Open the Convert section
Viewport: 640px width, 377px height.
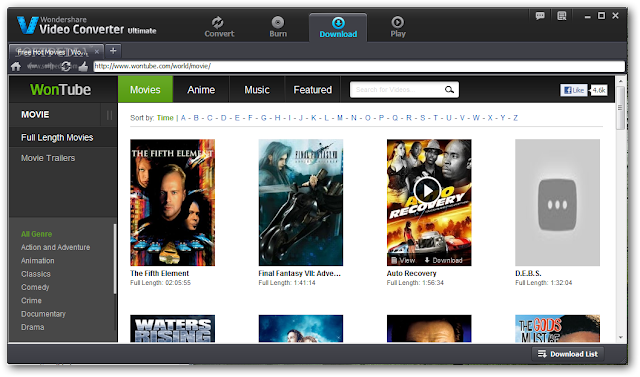(x=219, y=27)
